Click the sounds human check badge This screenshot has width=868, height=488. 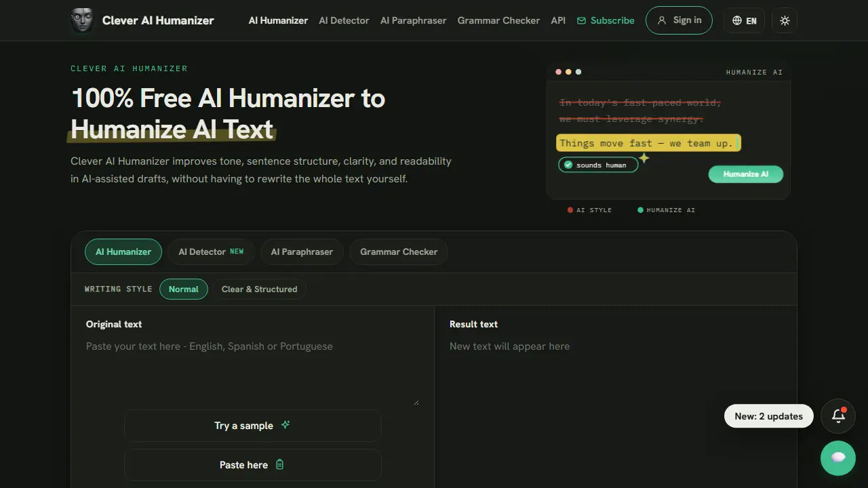click(x=598, y=165)
